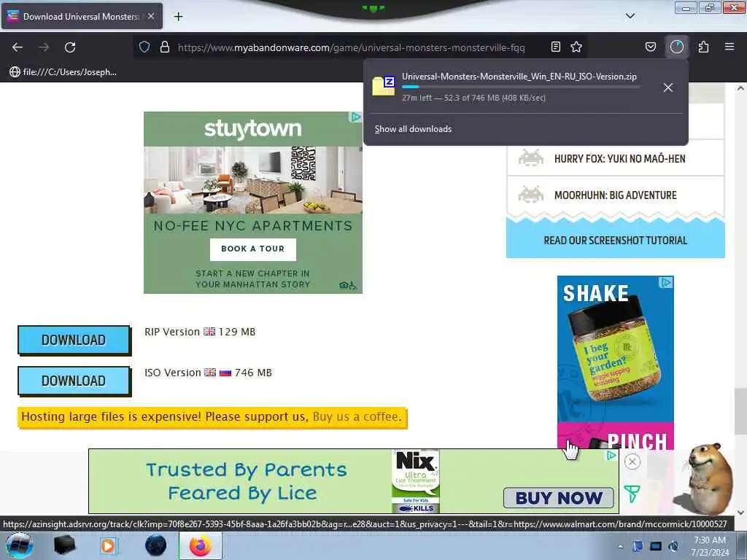Open the black folder taskbar icon
The height and width of the screenshot is (560, 747).
pyautogui.click(x=64, y=545)
